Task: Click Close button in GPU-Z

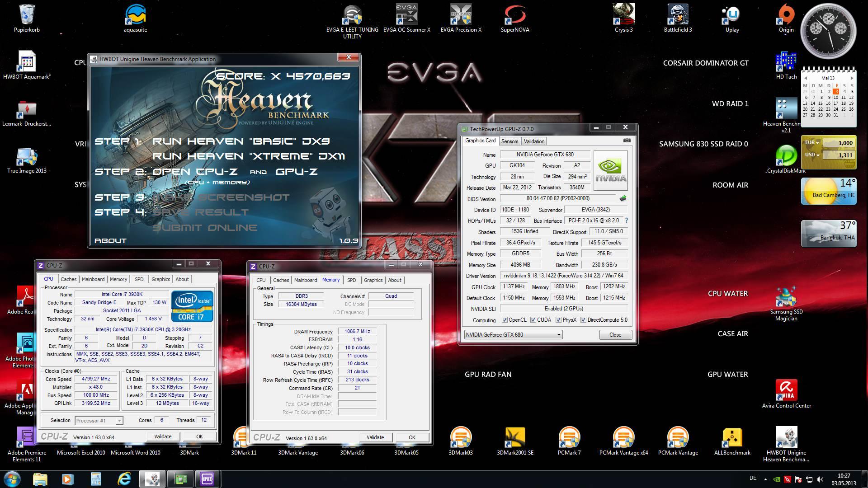Action: [x=615, y=335]
